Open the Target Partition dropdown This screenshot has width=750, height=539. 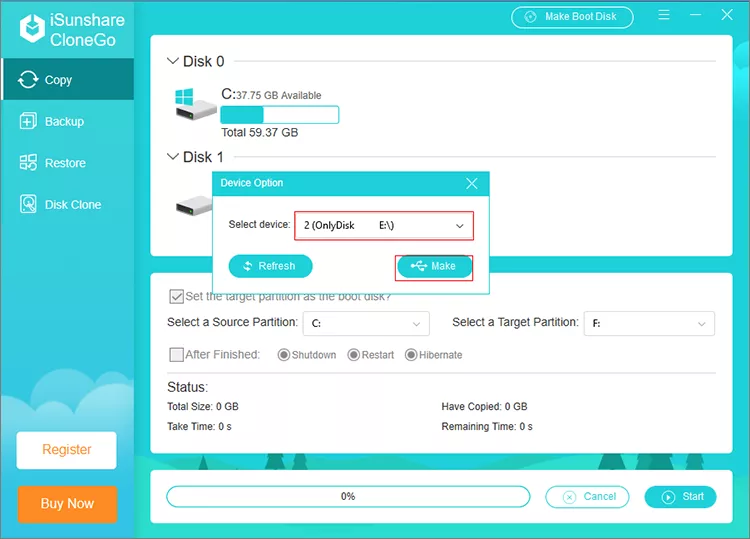(x=649, y=324)
